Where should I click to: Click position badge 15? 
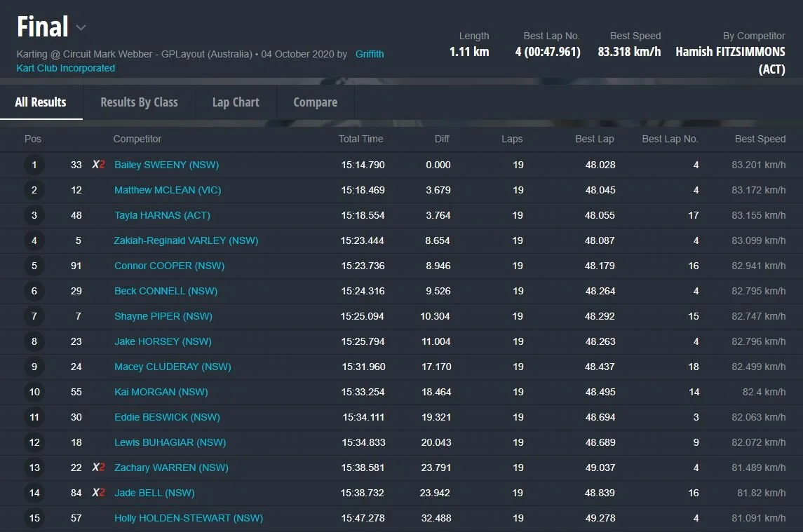(x=34, y=518)
